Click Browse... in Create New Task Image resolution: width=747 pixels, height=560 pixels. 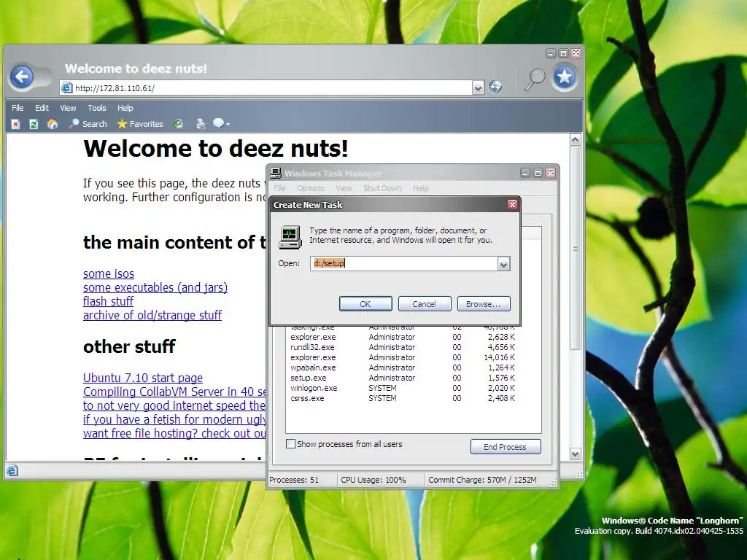point(484,304)
